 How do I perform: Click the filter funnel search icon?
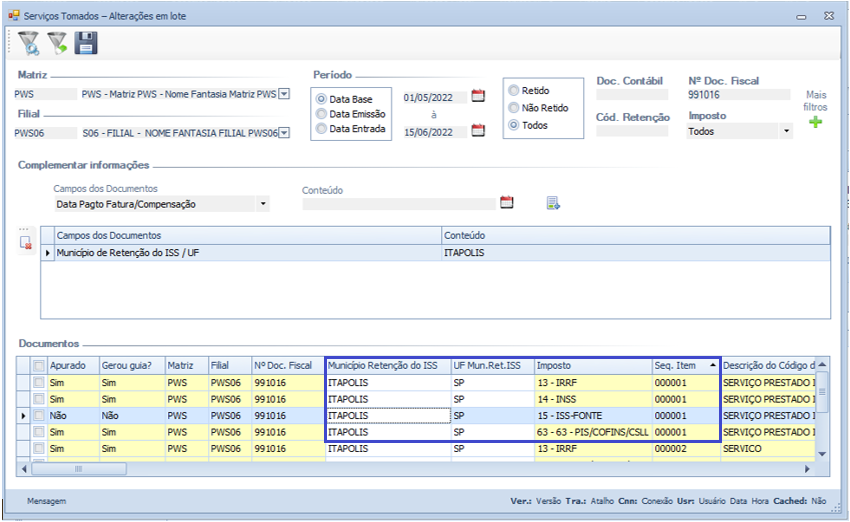(29, 43)
